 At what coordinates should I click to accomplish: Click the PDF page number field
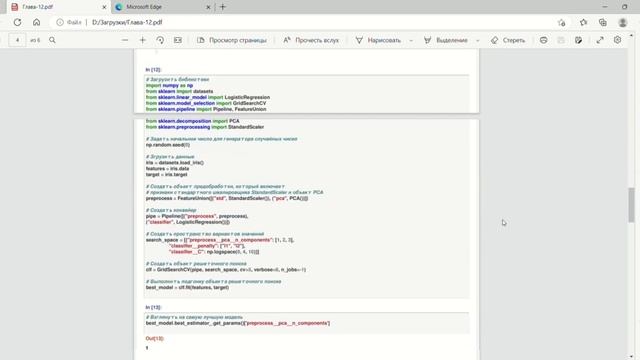pos(17,40)
